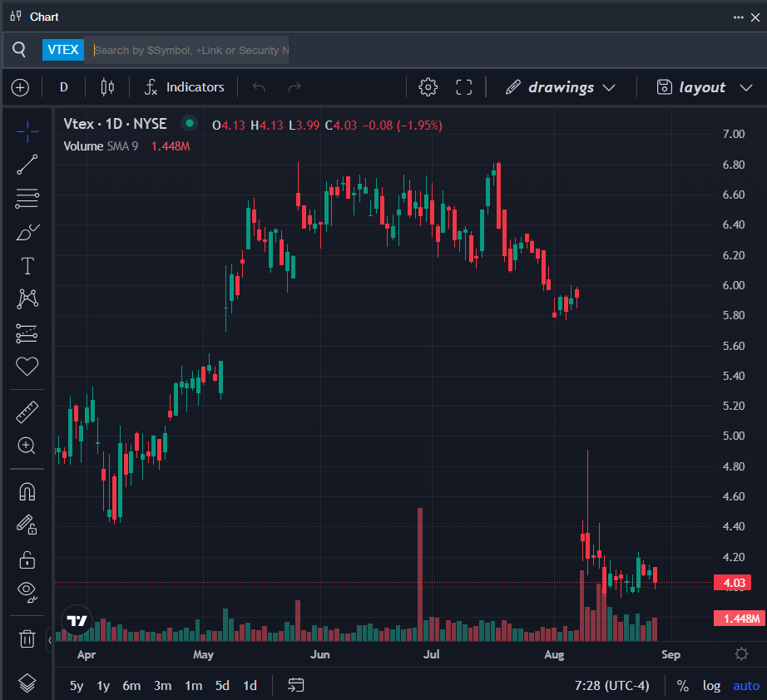The width and height of the screenshot is (767, 700).
Task: Open the D interval selector
Action: [63, 87]
